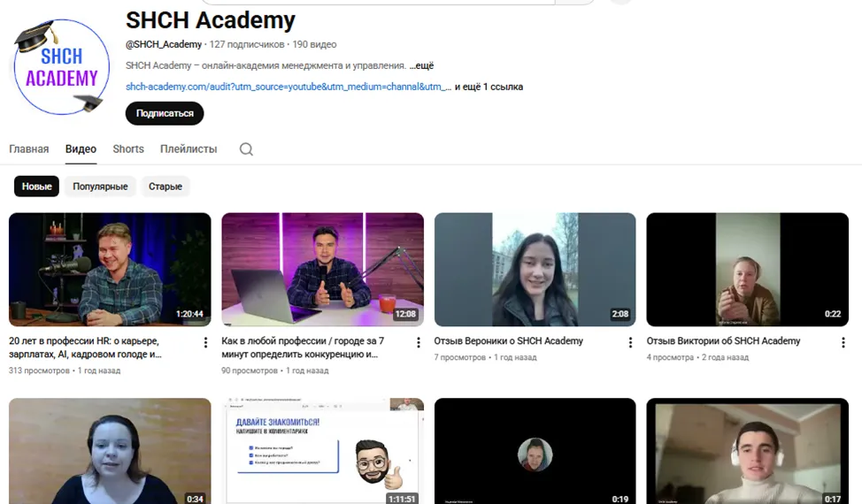Play the 0:17 video thumbnail with headphones
Screen dimensions: 862x504
(748, 451)
